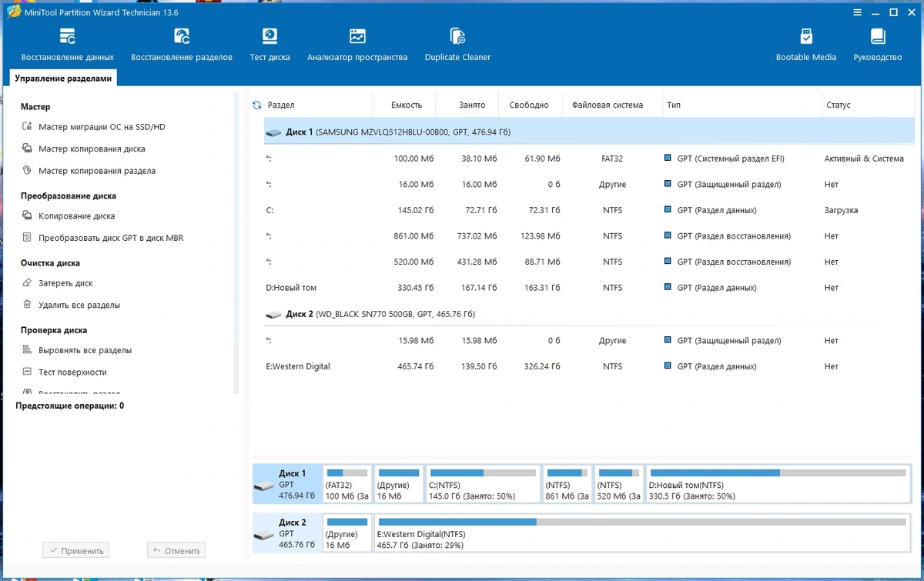
Task: Refresh the partition list using the reload icon
Action: tap(257, 105)
